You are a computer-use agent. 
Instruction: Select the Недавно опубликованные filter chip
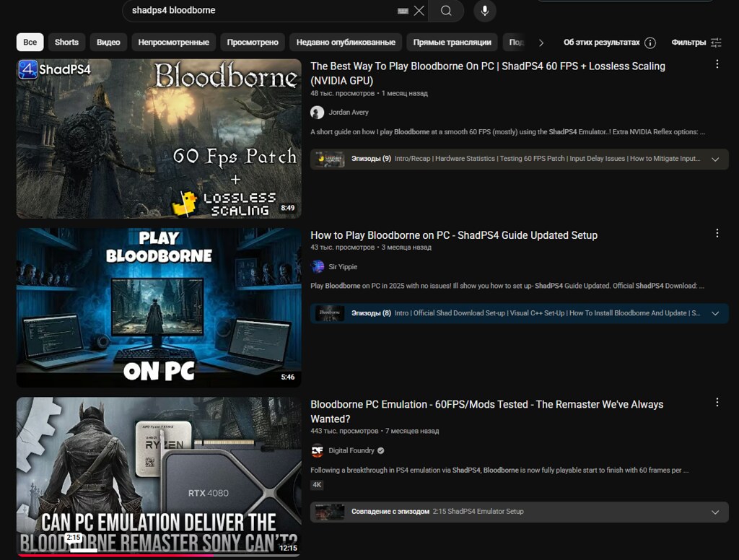pyautogui.click(x=346, y=42)
